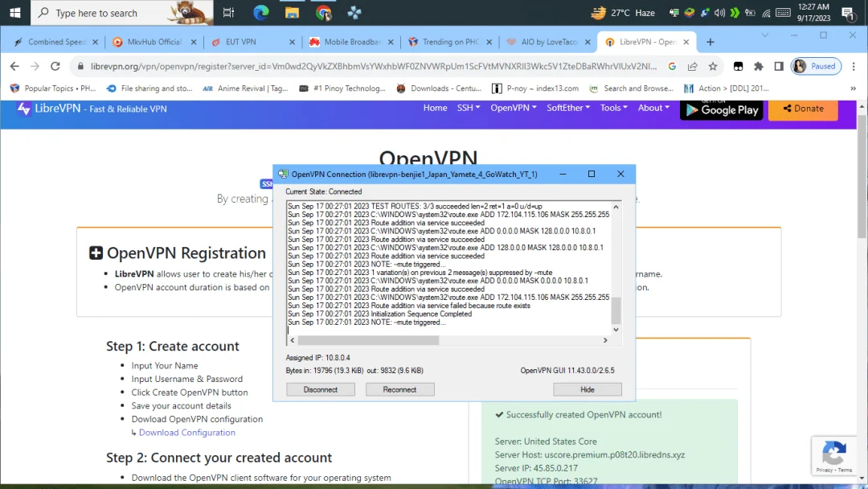The width and height of the screenshot is (868, 489).
Task: Click Reconnect in the OpenVPN window
Action: 399,390
